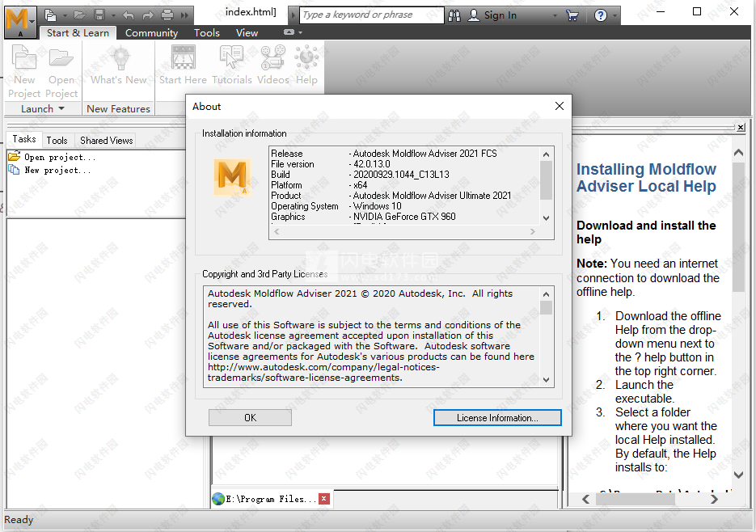Screen dimensions: 756x532
Task: Open dropdown arrow beside the Save icon
Action: click(113, 16)
